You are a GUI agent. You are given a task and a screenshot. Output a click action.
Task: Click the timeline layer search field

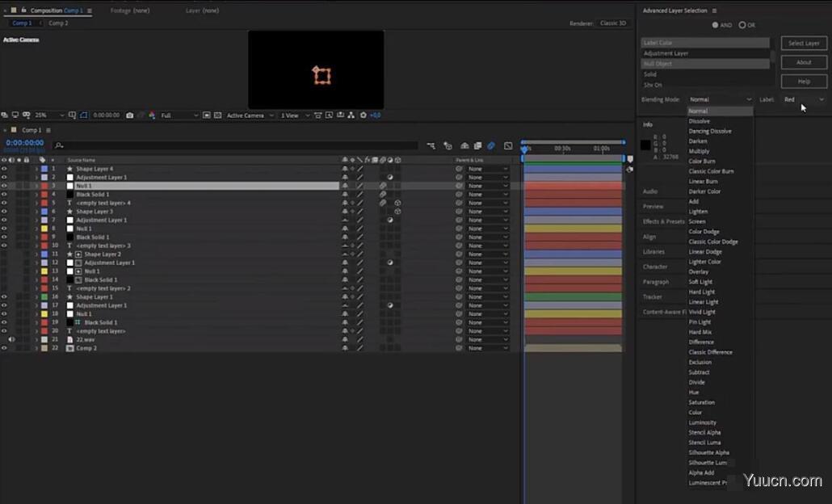pyautogui.click(x=236, y=145)
